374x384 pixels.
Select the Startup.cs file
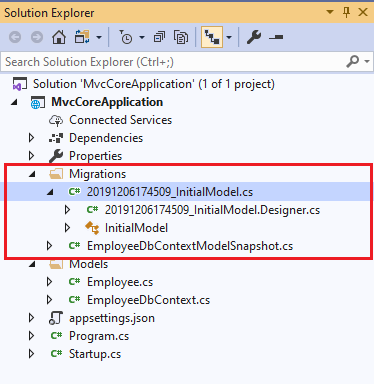(x=95, y=354)
